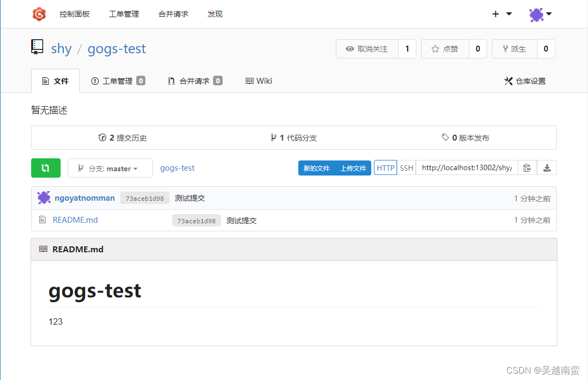Click the Gogs logo icon
This screenshot has height=380, width=588.
point(39,14)
